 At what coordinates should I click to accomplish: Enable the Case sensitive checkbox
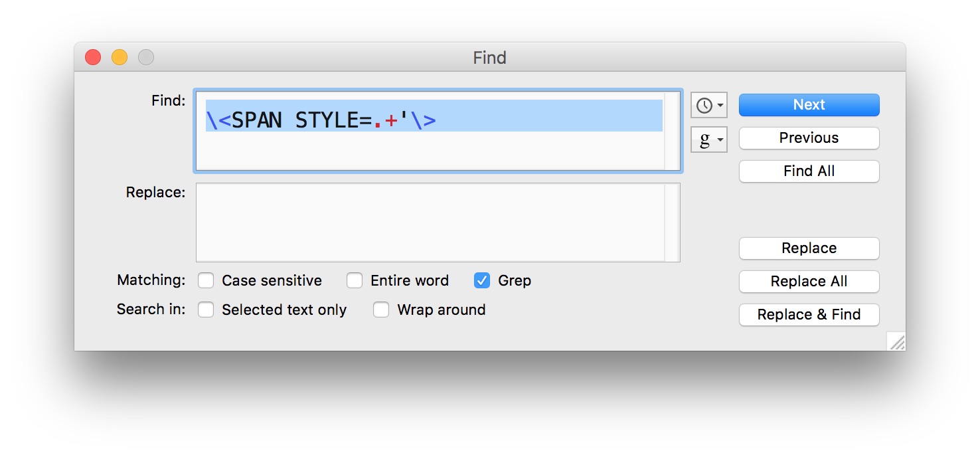point(206,281)
